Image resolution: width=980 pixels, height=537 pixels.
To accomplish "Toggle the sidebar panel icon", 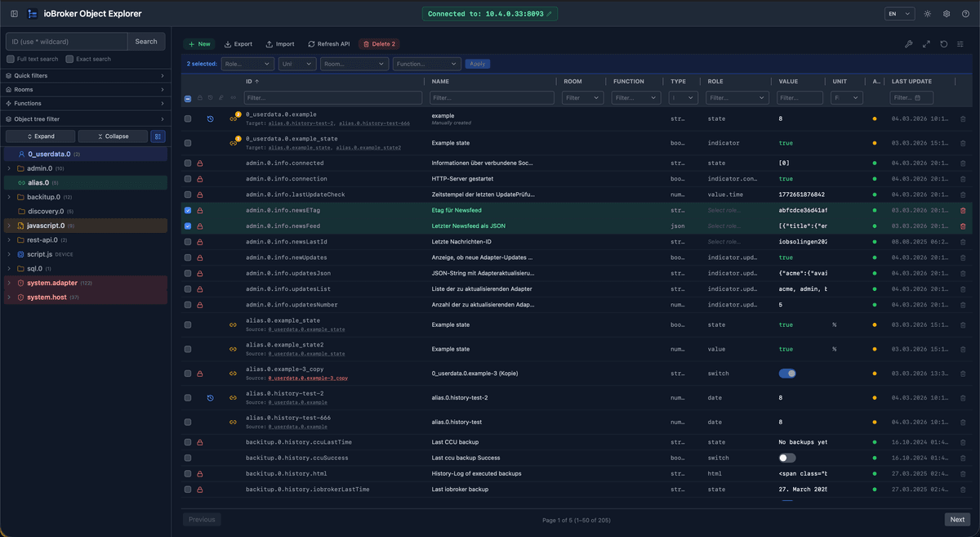I will (x=14, y=14).
